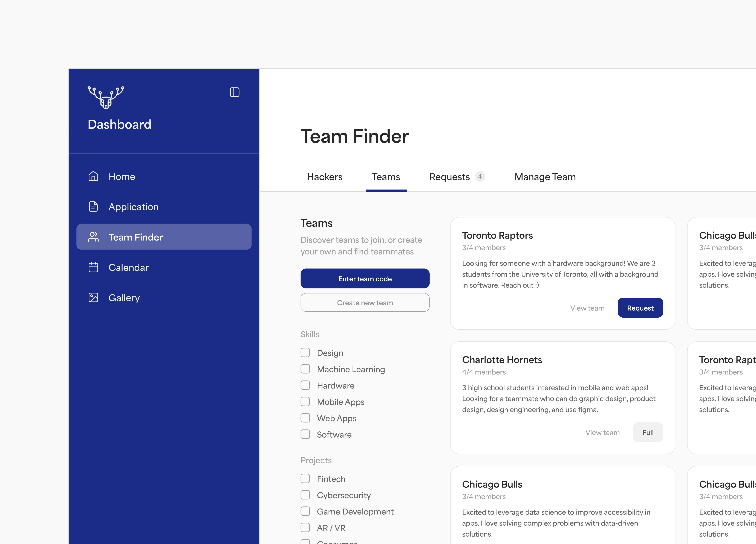Check the Software skill checkbox

[x=305, y=434]
